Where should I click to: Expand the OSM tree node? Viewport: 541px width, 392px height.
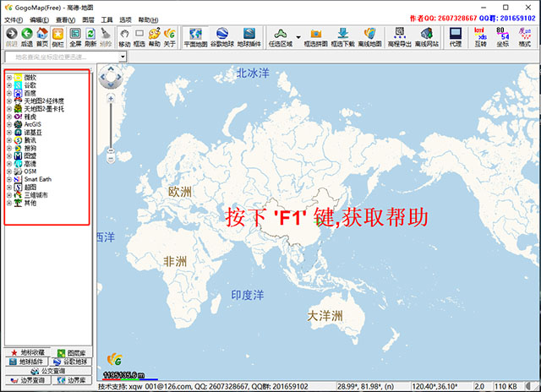tap(9, 171)
